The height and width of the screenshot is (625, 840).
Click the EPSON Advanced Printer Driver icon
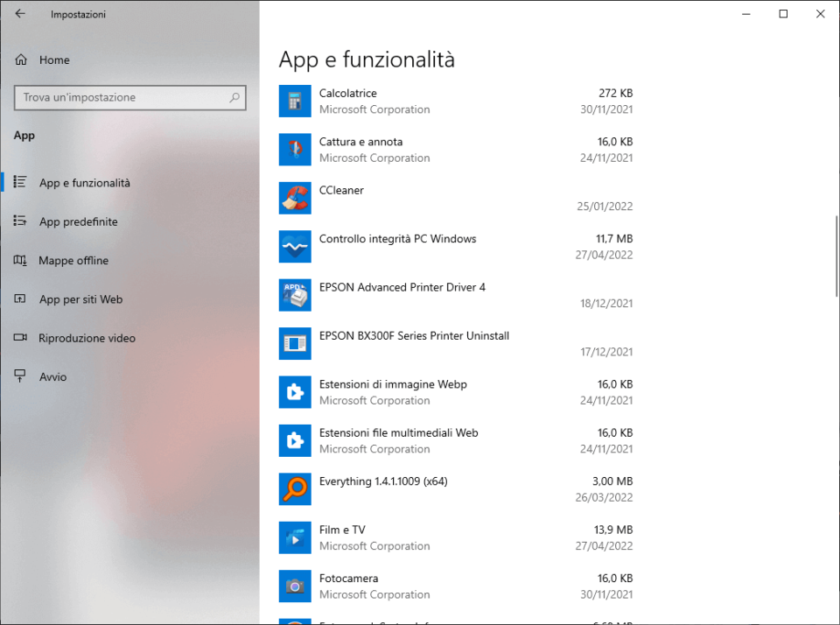tap(295, 295)
